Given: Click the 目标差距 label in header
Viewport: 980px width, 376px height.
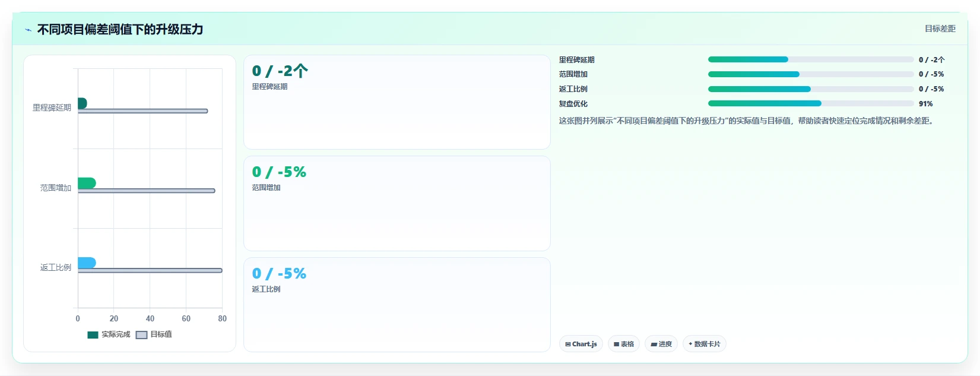Looking at the screenshot, I should tap(940, 29).
